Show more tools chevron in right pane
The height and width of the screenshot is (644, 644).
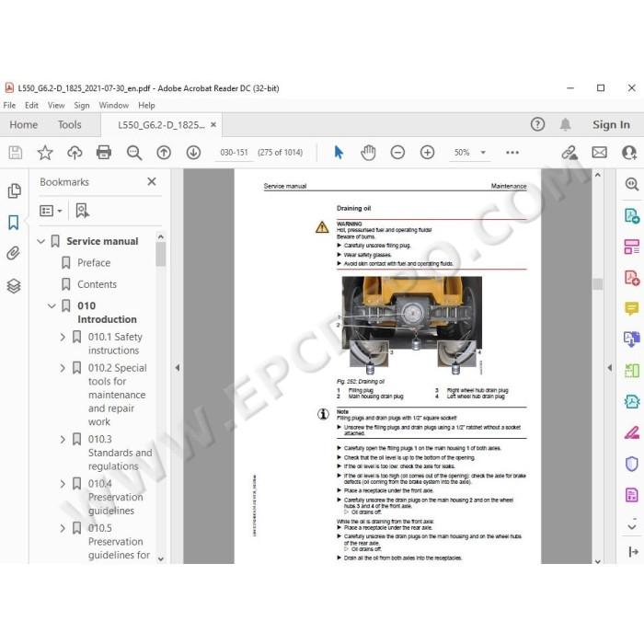pos(632,526)
